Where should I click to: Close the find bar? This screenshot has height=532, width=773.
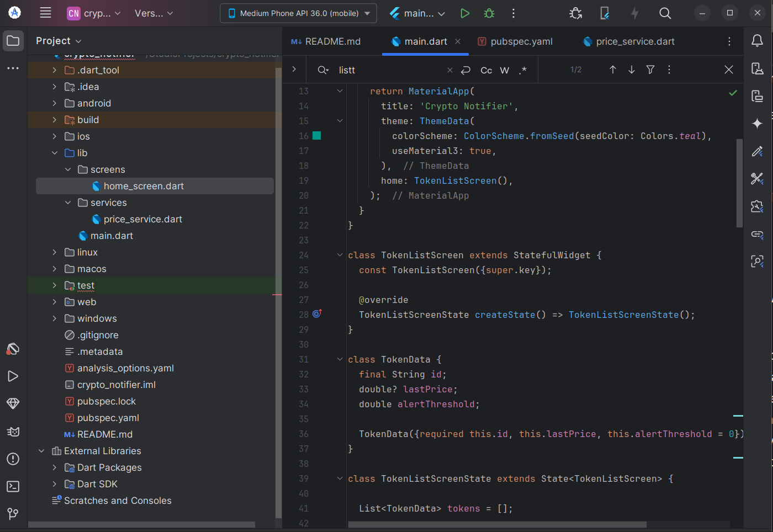coord(729,70)
